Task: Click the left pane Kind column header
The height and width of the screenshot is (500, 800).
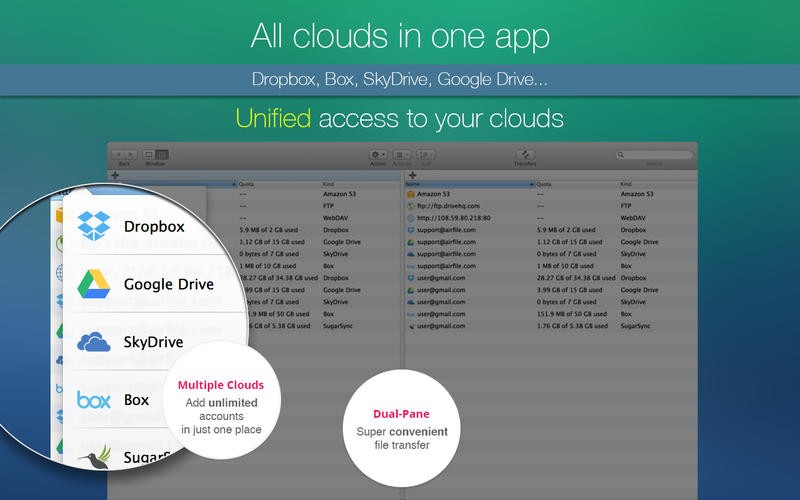Action: 361,184
